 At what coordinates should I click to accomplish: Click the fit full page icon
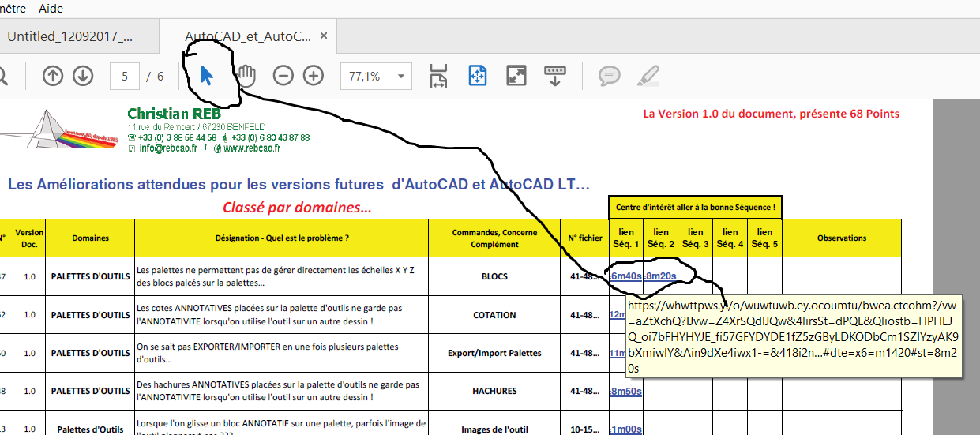pyautogui.click(x=478, y=76)
